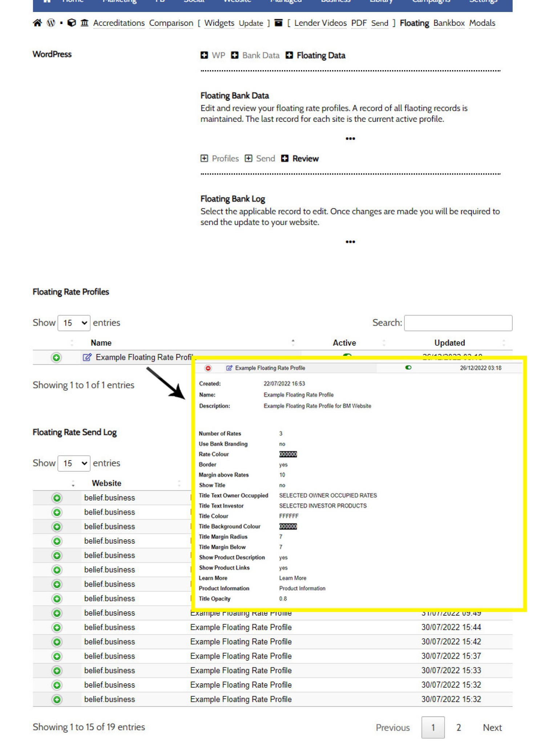Click the green plus on first belief.business row

pos(57,498)
